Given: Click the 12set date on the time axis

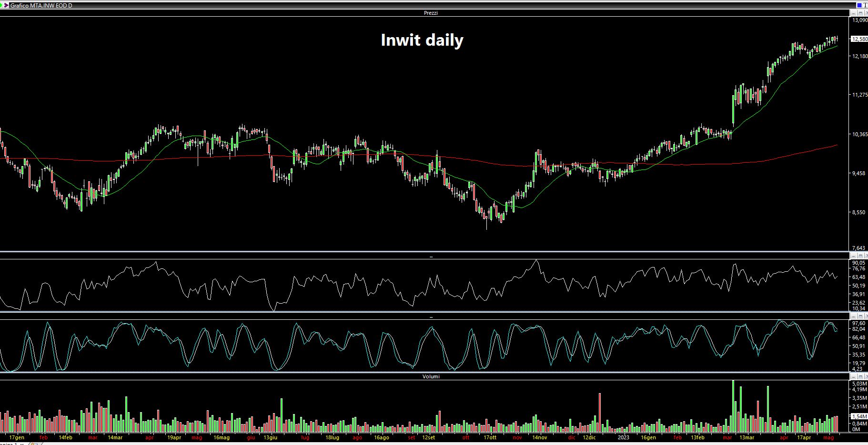Looking at the screenshot, I should click(x=428, y=437).
